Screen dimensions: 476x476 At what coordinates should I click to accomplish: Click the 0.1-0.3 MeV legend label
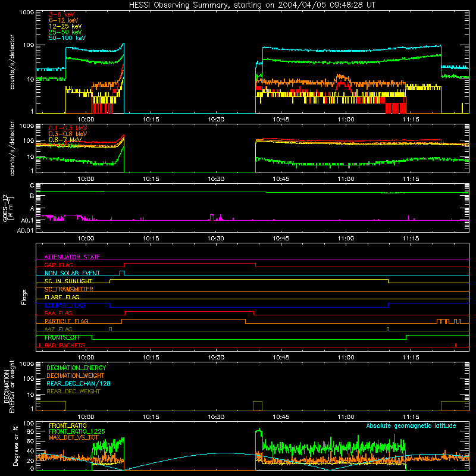click(68, 128)
